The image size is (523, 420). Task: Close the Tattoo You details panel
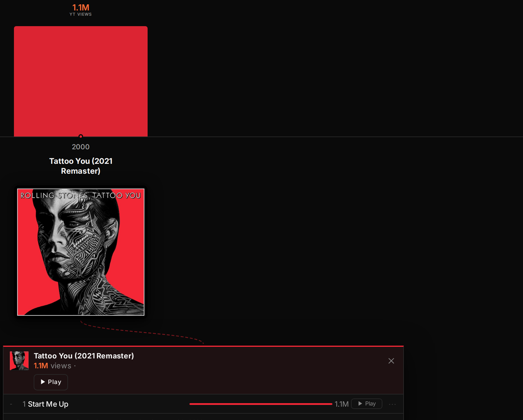click(391, 361)
